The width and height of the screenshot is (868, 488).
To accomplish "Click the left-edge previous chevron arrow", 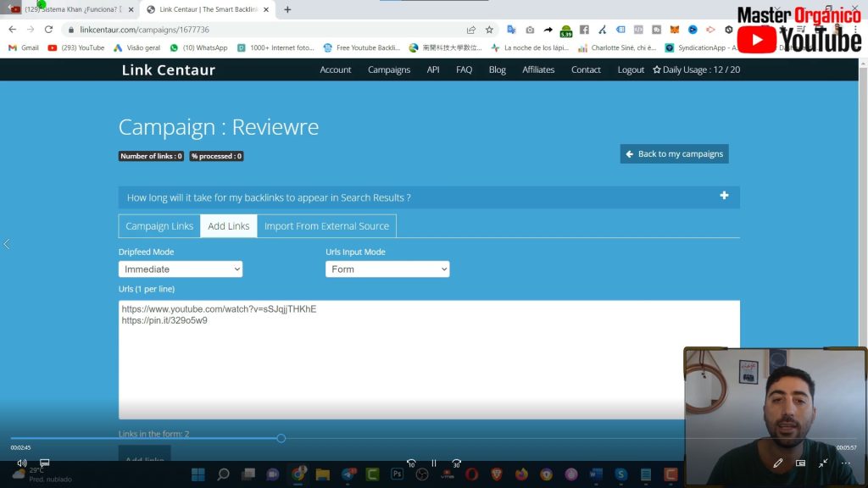I will click(7, 244).
